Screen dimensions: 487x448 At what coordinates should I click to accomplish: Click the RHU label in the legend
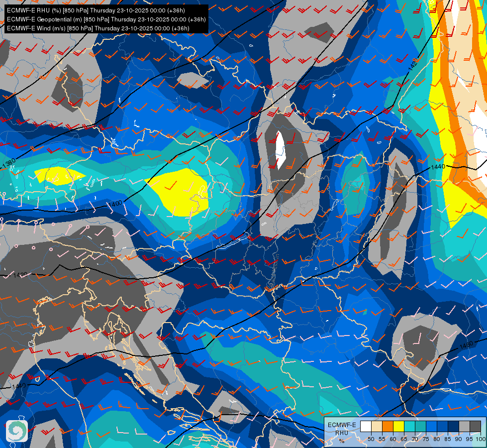pos(342,433)
